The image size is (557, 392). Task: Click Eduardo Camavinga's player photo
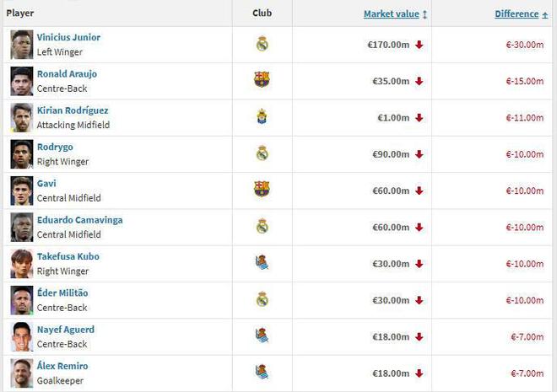tap(22, 227)
